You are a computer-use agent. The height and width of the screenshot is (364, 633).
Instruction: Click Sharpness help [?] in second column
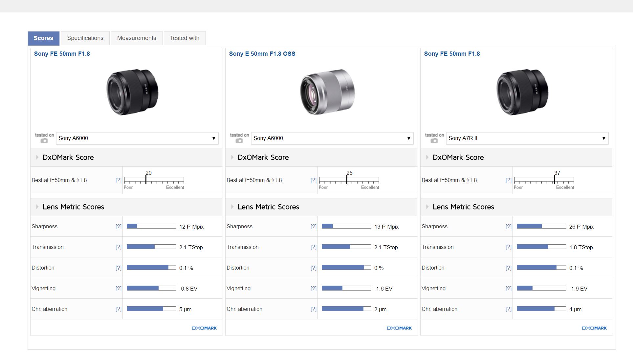pos(314,227)
